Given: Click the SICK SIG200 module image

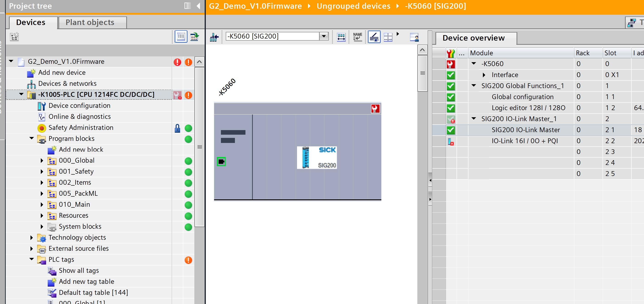Looking at the screenshot, I should coord(316,158).
